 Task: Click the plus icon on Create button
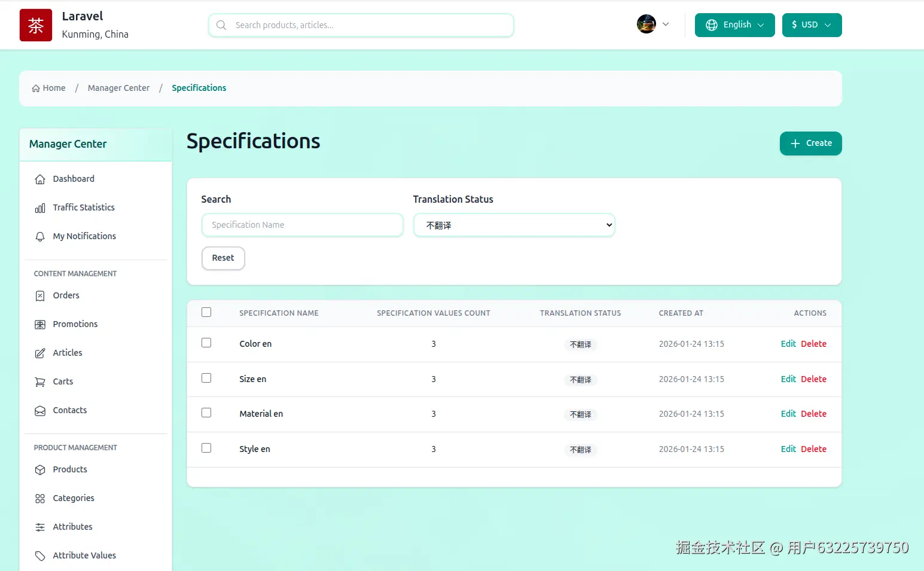click(795, 143)
